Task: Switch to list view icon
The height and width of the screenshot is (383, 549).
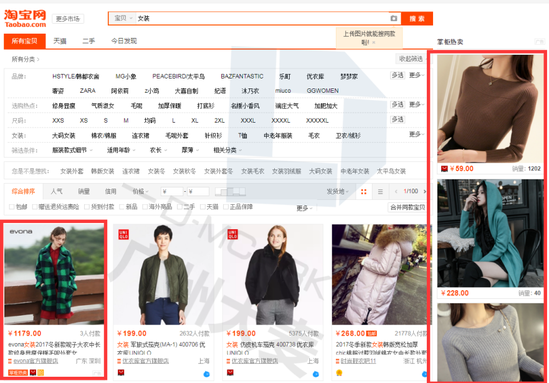Action: (x=380, y=192)
